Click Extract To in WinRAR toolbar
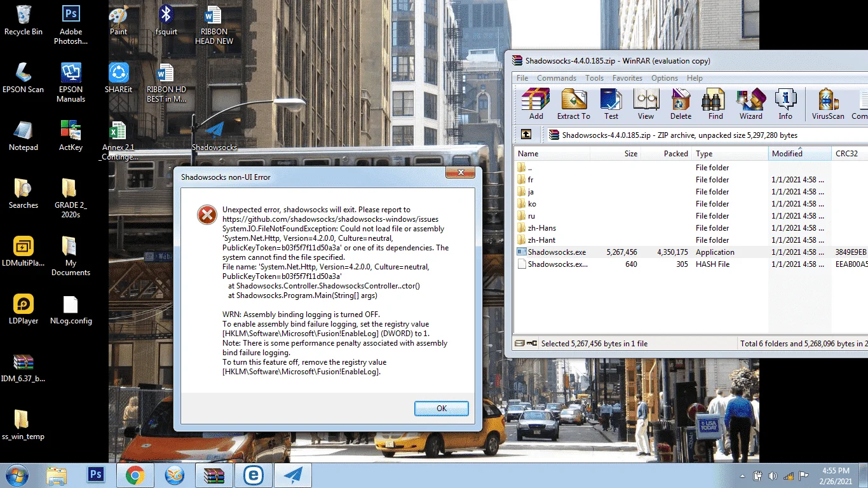Image resolution: width=868 pixels, height=488 pixels. [573, 104]
